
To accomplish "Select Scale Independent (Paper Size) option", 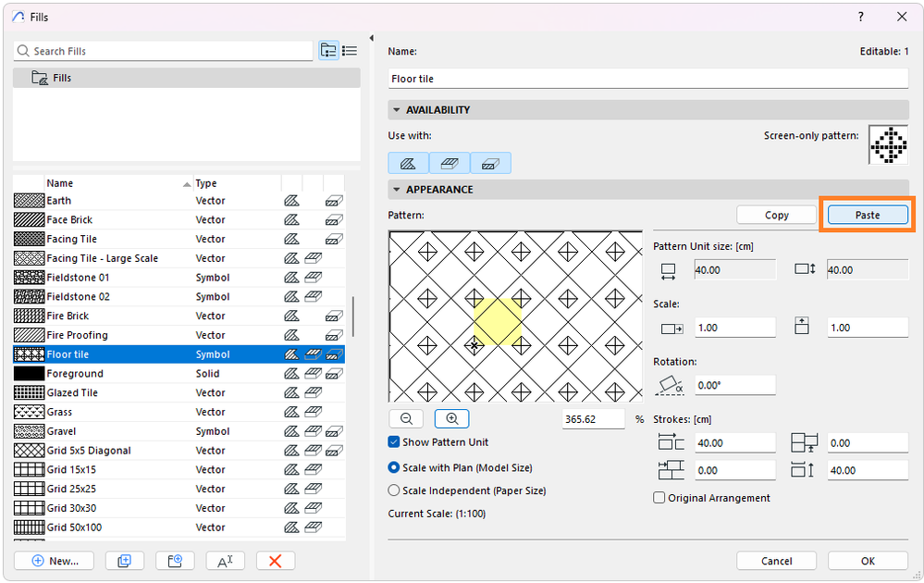I will [x=395, y=490].
